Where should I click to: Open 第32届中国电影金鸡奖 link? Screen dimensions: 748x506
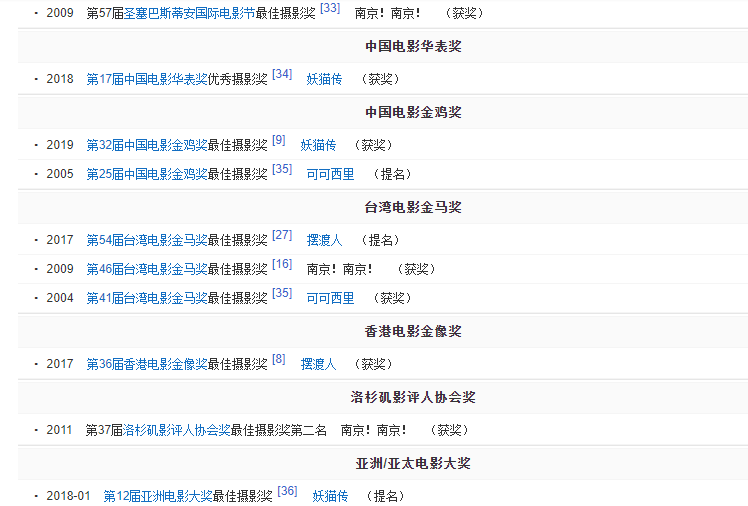(x=146, y=145)
